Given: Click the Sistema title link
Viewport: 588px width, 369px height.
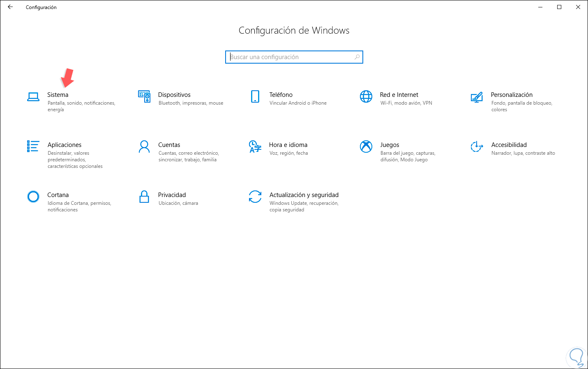Looking at the screenshot, I should coord(58,95).
